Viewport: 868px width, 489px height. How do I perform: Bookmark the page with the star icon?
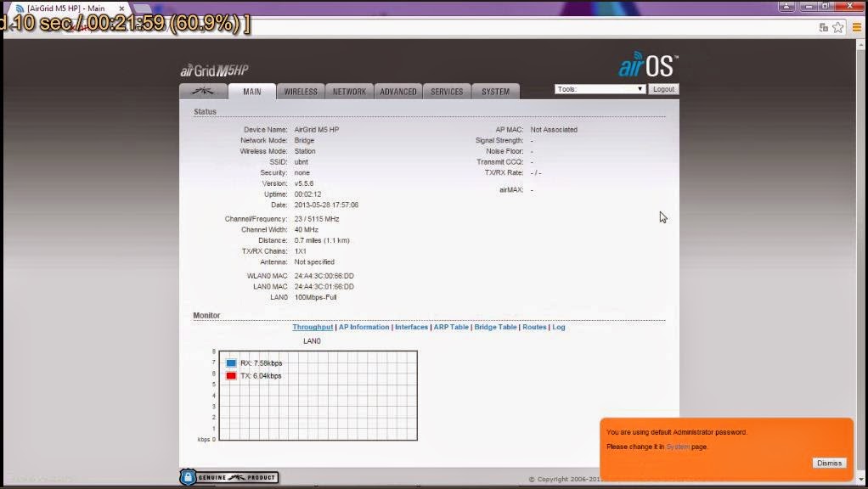tap(838, 27)
